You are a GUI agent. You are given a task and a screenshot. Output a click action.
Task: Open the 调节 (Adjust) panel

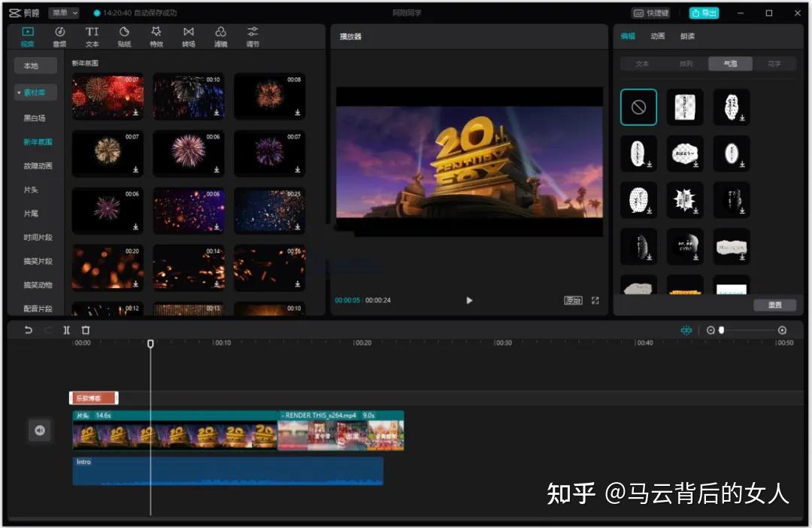click(252, 36)
